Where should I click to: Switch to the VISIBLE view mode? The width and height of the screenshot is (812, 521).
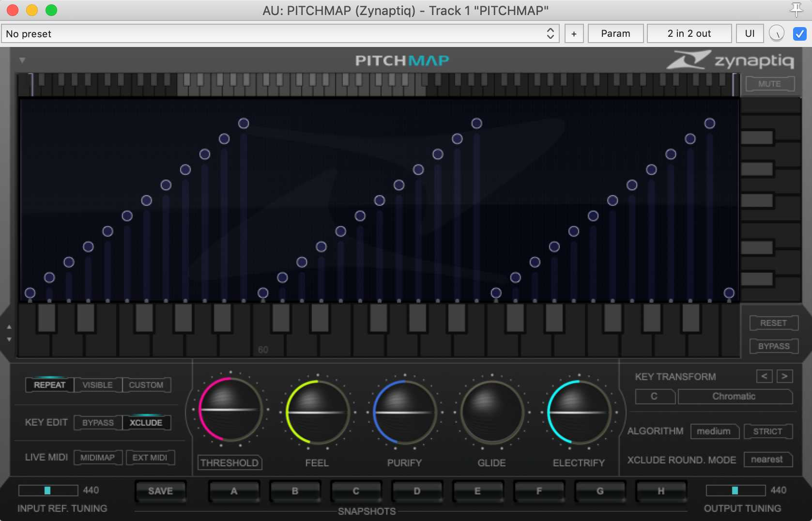tap(97, 385)
